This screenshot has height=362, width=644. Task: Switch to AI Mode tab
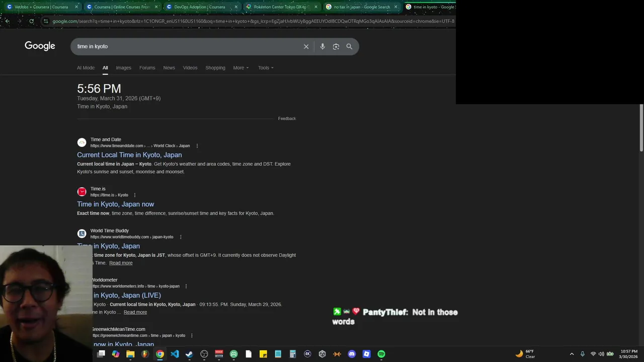coord(86,67)
